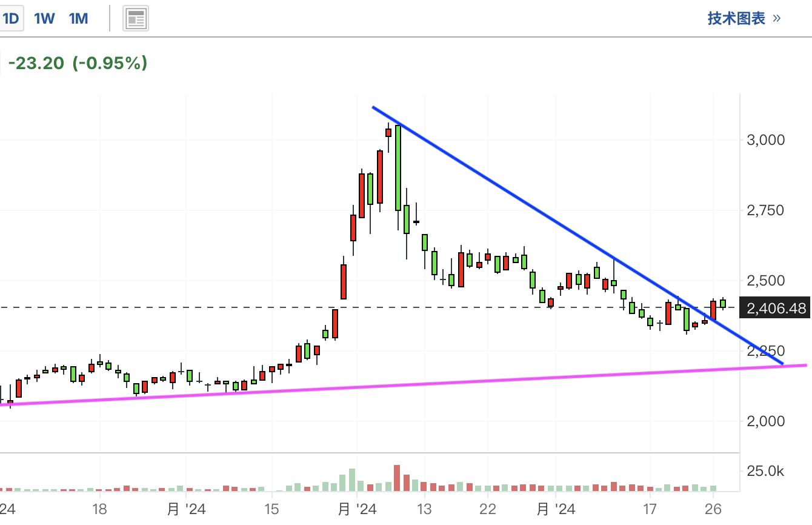Click the tallest green candle at the peak

coord(398,168)
